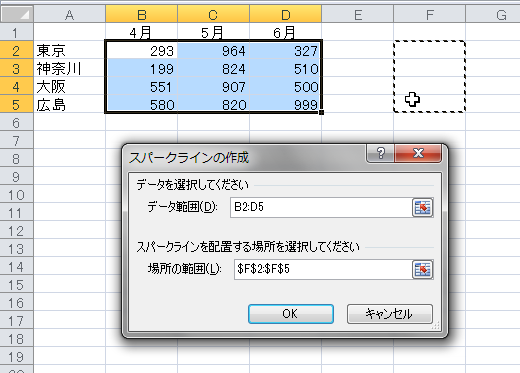The height and width of the screenshot is (373, 520).
Task: Click cell with value 293
Action: click(142, 51)
